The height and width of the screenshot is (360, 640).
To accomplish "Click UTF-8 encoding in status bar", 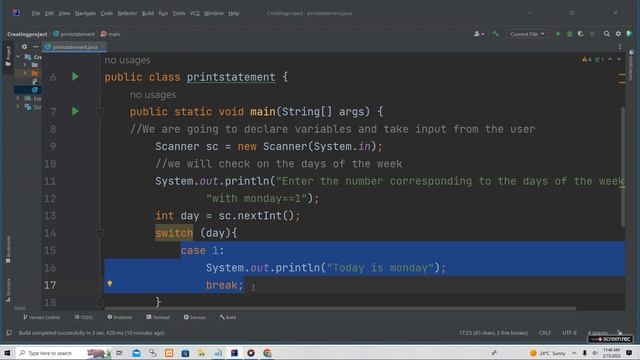I will [569, 333].
